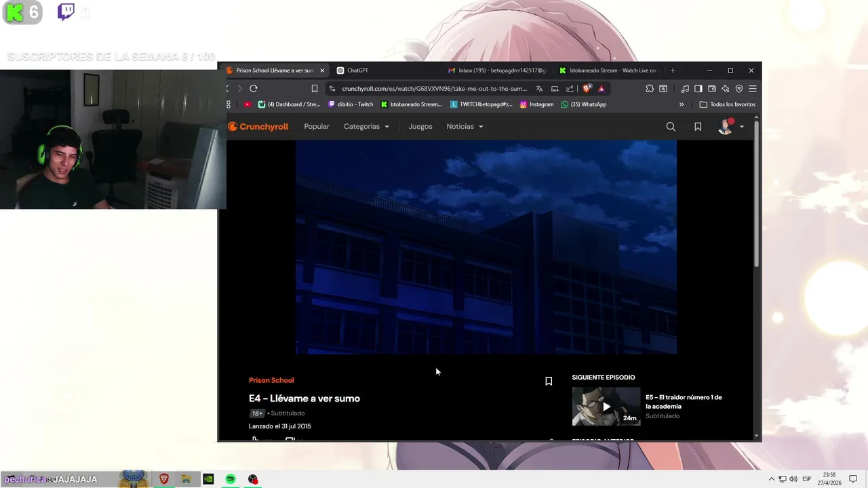868x488 pixels.
Task: Go forward in browser history
Action: click(239, 88)
